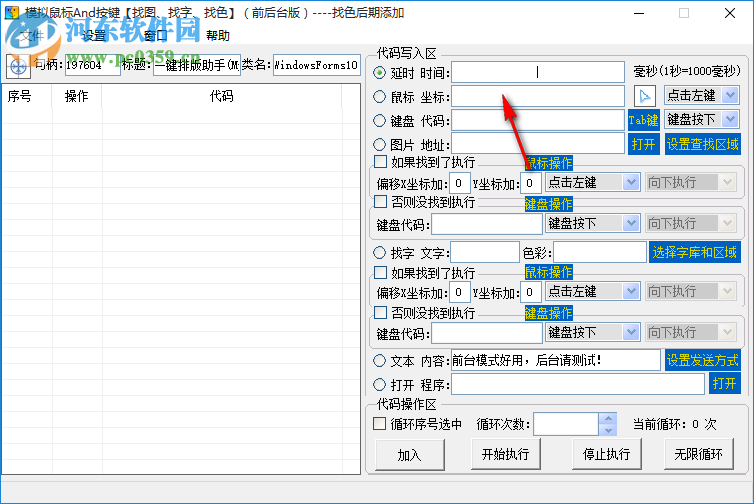Select the 鼠标 坐标 radio button
This screenshot has width=754, height=504.
[379, 97]
